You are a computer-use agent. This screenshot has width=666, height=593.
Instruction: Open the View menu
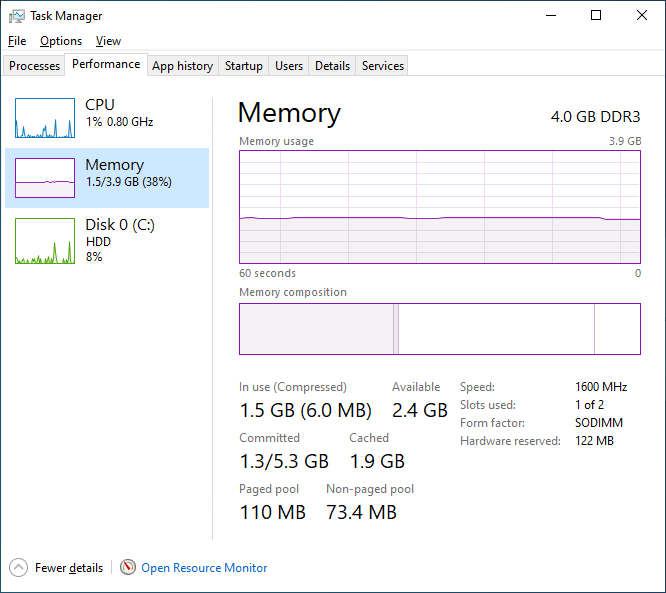point(108,41)
